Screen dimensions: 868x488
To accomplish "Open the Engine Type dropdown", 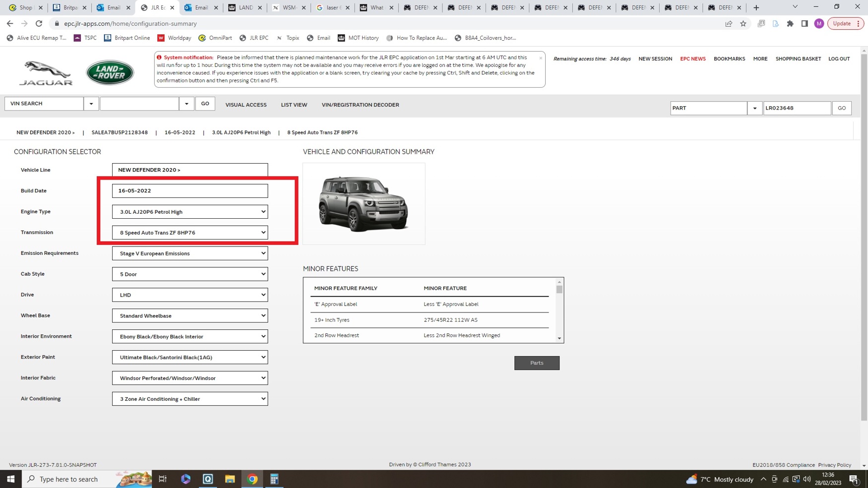I will tap(190, 212).
